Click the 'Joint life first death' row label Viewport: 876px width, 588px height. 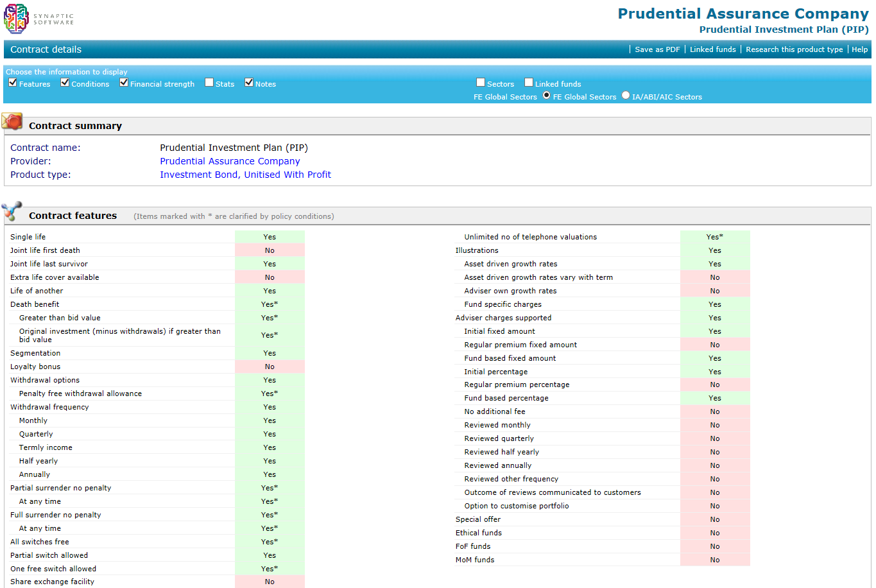click(x=45, y=250)
